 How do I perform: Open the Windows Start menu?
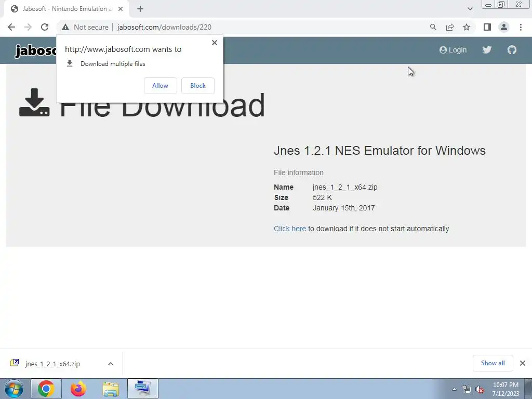click(x=14, y=389)
